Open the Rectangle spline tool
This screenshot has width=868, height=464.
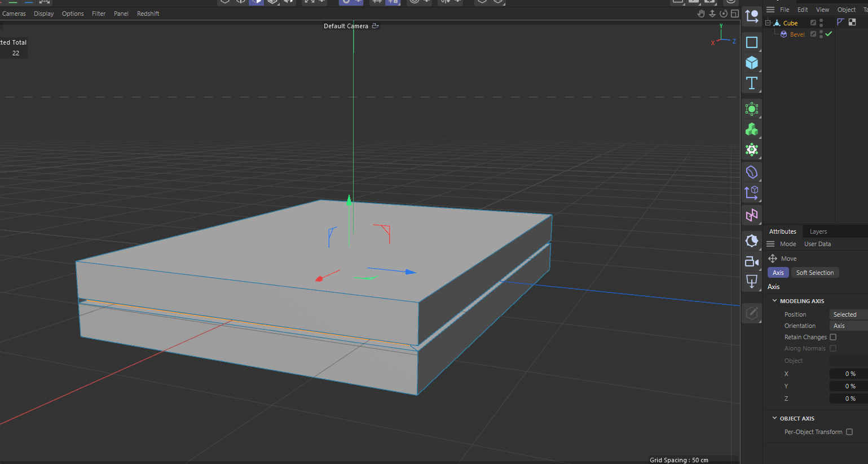751,42
